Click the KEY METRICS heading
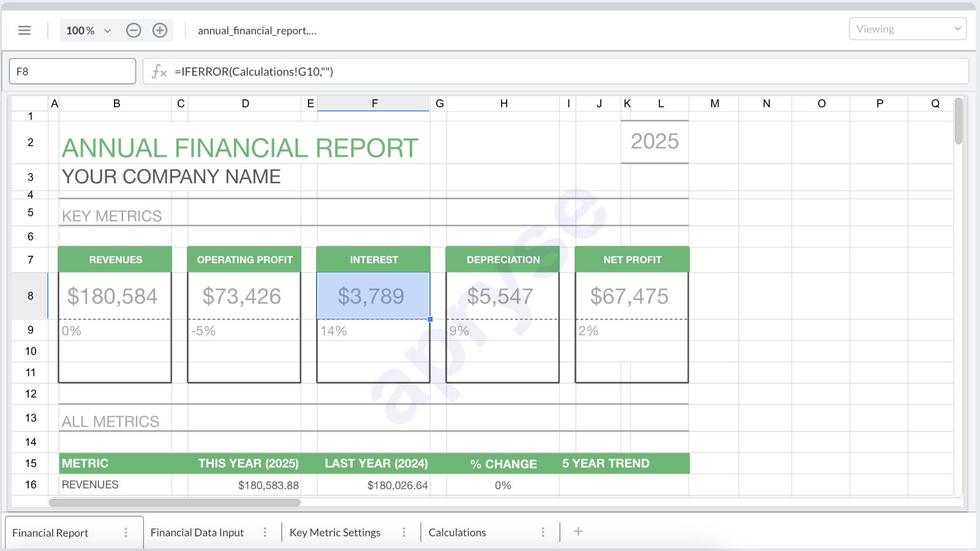This screenshot has width=980, height=551. point(111,216)
